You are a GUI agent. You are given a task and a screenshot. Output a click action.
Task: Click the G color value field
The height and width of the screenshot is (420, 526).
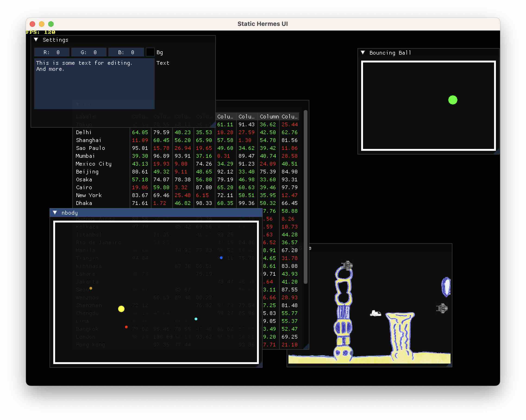pyautogui.click(x=89, y=52)
